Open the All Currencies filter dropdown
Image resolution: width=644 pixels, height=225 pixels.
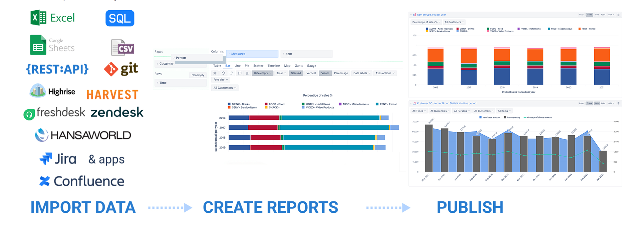click(439, 111)
